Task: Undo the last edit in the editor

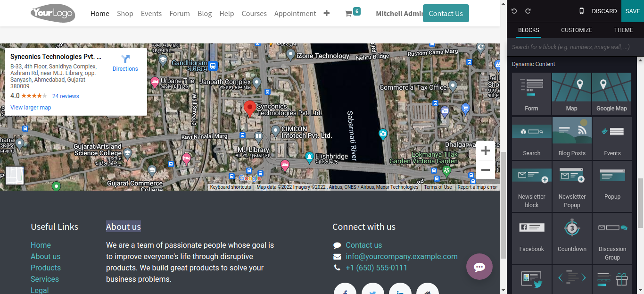Action: 514,11
